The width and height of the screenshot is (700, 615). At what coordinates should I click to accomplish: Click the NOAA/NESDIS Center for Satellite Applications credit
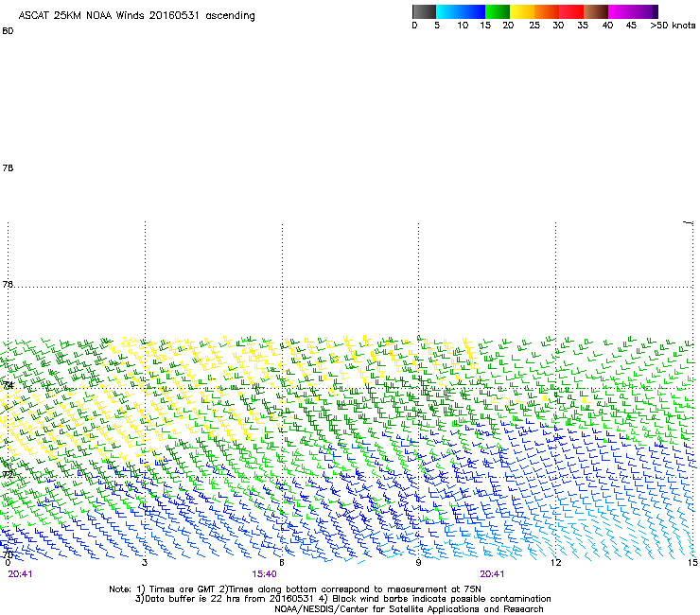click(x=409, y=609)
